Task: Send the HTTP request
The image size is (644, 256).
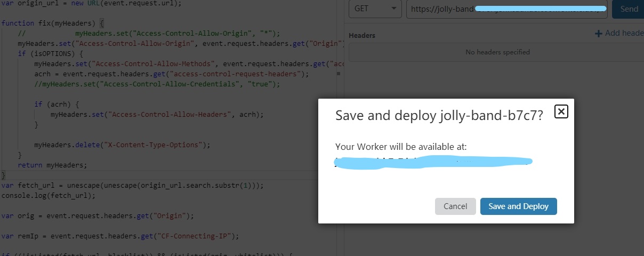Action: point(629,9)
